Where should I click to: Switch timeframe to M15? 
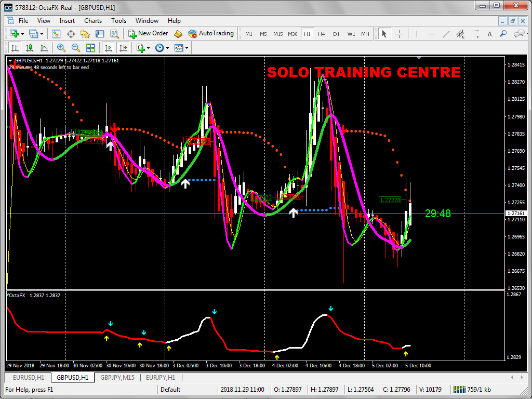278,34
